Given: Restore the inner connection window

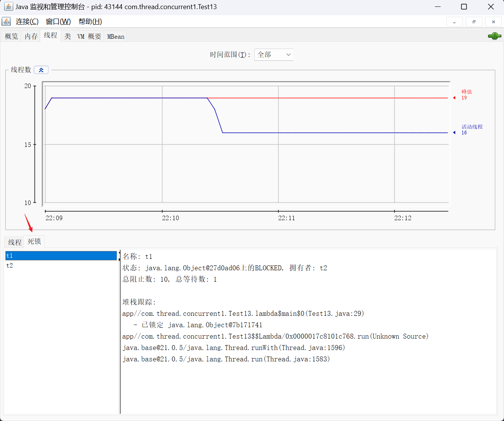Looking at the screenshot, I should click(474, 22).
